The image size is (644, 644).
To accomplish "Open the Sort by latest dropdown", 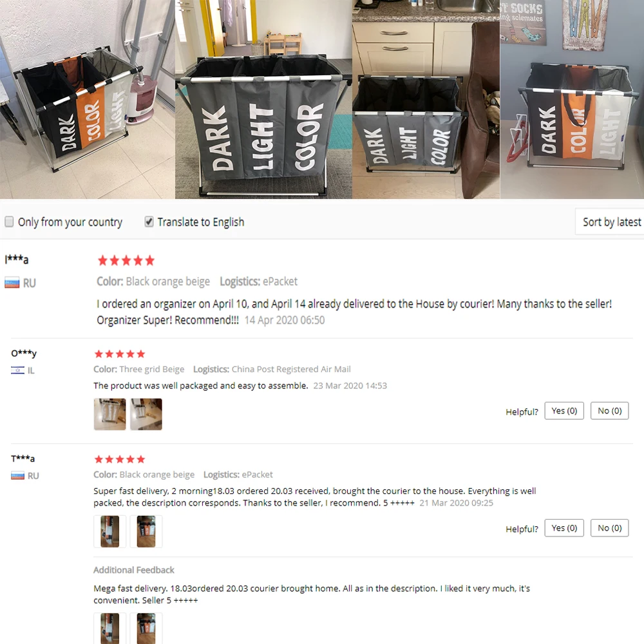I will tap(610, 222).
